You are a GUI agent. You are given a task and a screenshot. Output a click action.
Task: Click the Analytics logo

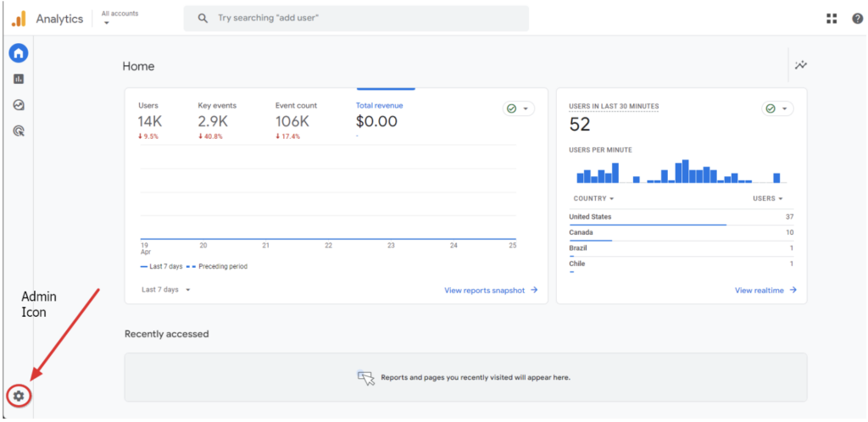point(19,19)
